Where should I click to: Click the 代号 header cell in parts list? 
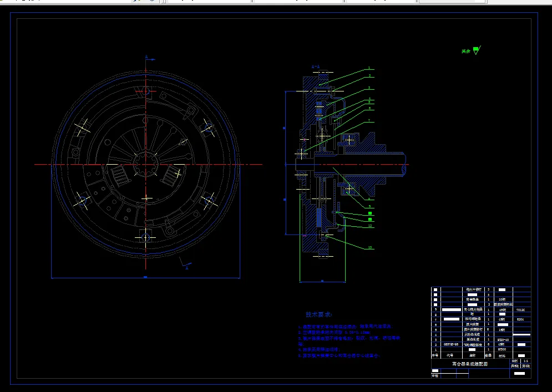tap(450, 355)
